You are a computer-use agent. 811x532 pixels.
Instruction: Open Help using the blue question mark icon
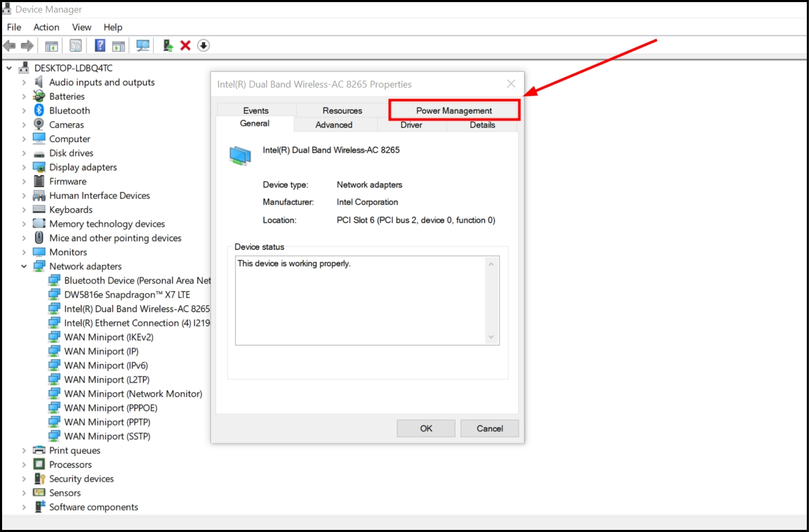pos(100,46)
